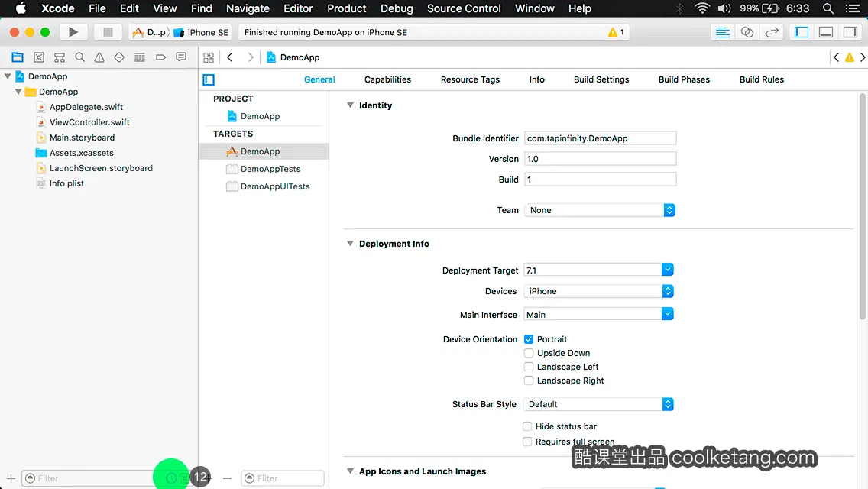Stop the running app

(108, 32)
